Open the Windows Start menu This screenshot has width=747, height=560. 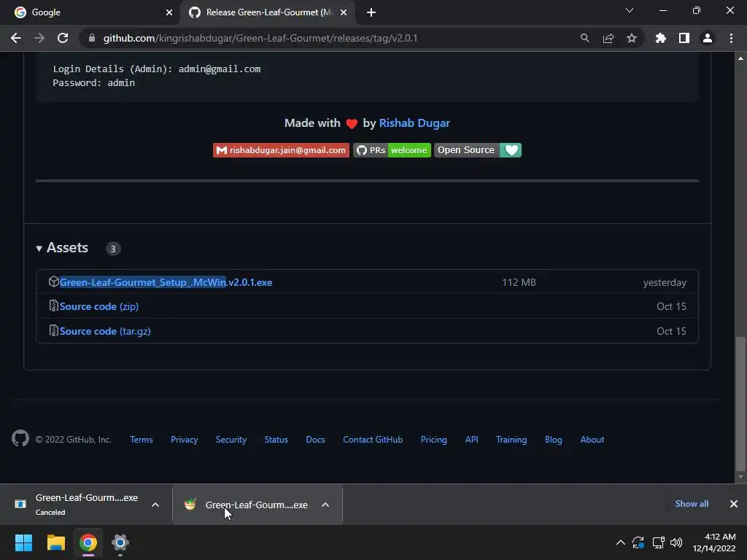click(23, 542)
